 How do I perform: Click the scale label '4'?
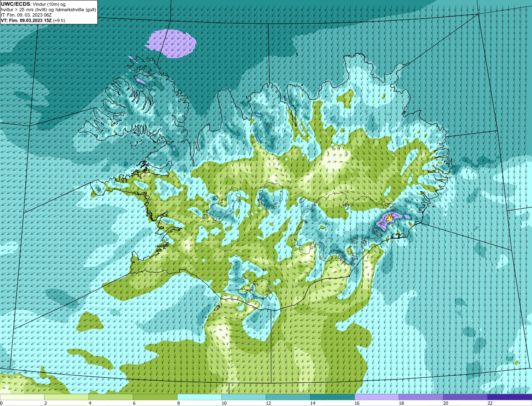[x=90, y=403]
